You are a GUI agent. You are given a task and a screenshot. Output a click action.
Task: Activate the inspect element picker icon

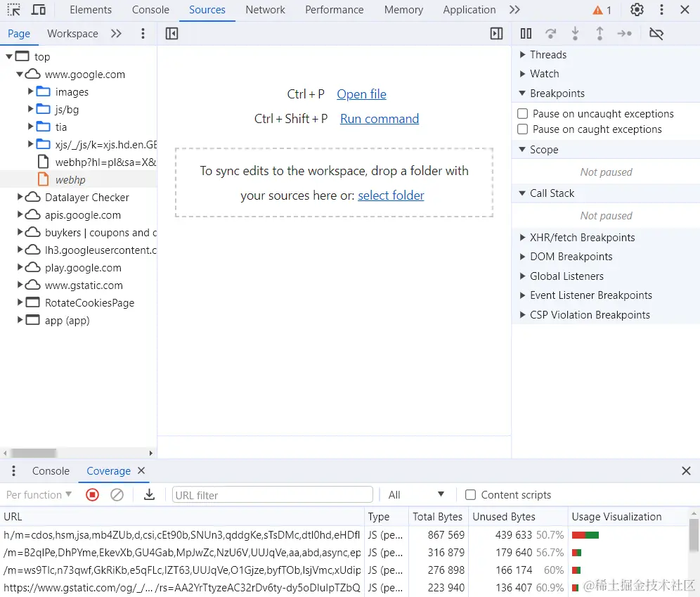point(14,10)
